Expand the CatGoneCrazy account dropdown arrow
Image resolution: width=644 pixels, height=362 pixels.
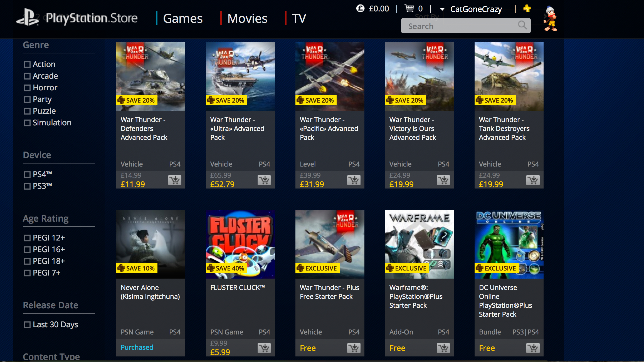pyautogui.click(x=442, y=9)
